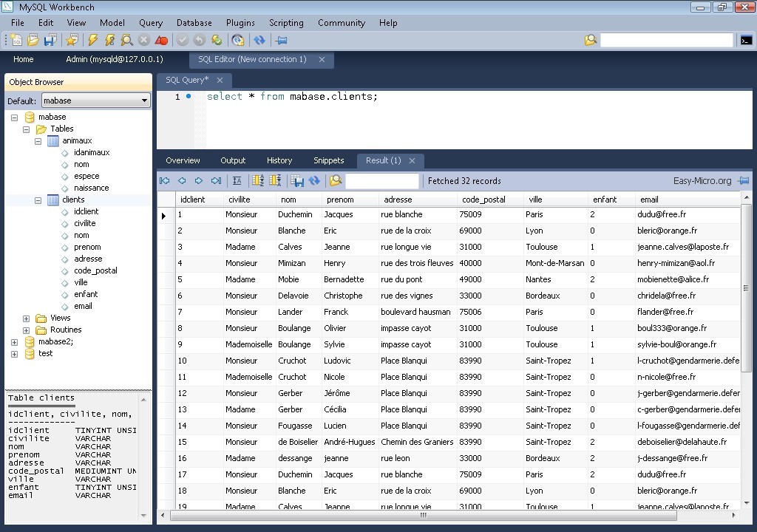Click the ville column header
Screen dimensions: 757x532
click(555, 199)
